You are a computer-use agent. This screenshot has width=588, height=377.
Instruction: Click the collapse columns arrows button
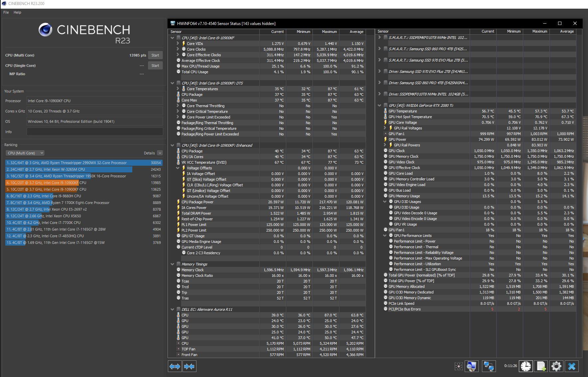[189, 366]
